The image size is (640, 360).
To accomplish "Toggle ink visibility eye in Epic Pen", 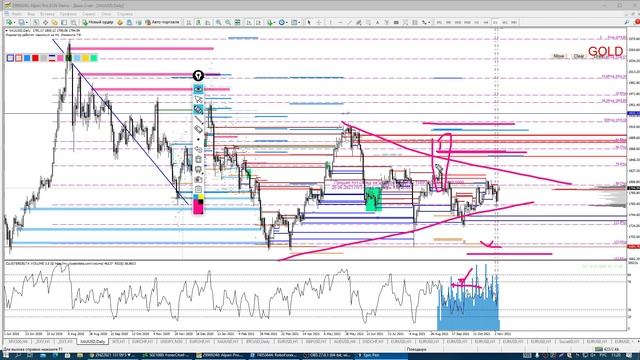I will coord(198,89).
